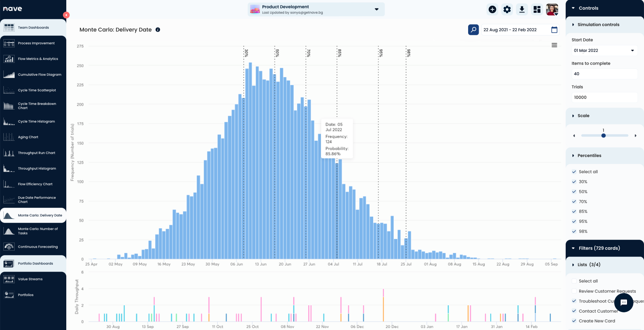Open Cumulative Flow Diagram chart icon
Viewport: 644px width, 330px height.
[9, 75]
